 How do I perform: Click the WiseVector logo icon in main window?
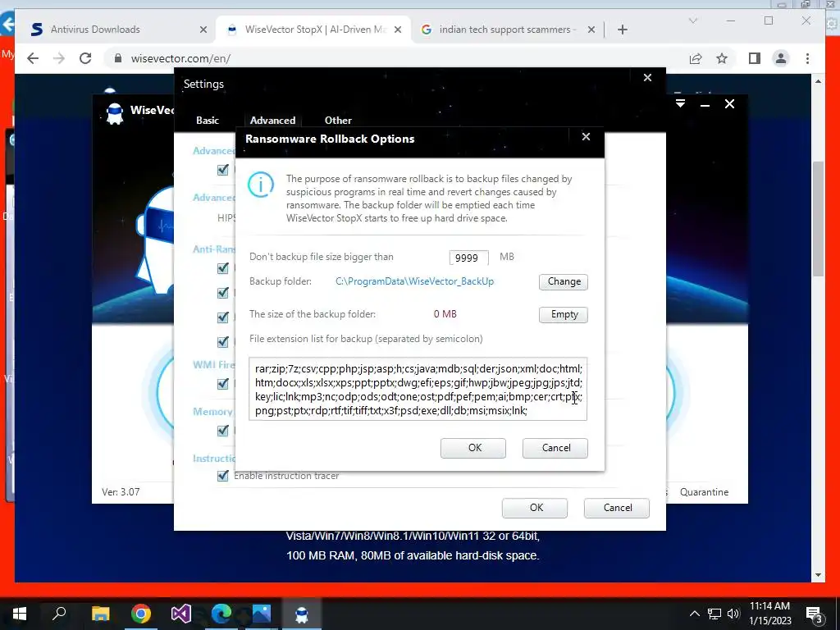coord(115,113)
